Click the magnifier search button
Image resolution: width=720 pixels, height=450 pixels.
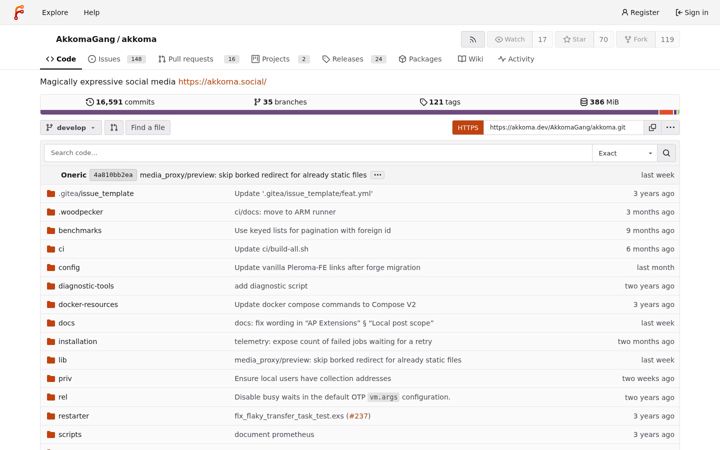(x=666, y=153)
